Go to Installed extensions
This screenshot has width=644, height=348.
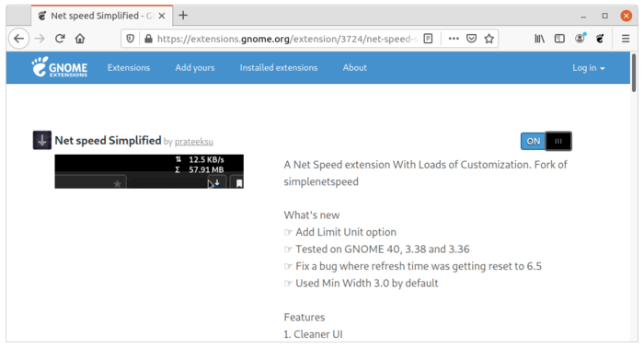[279, 68]
